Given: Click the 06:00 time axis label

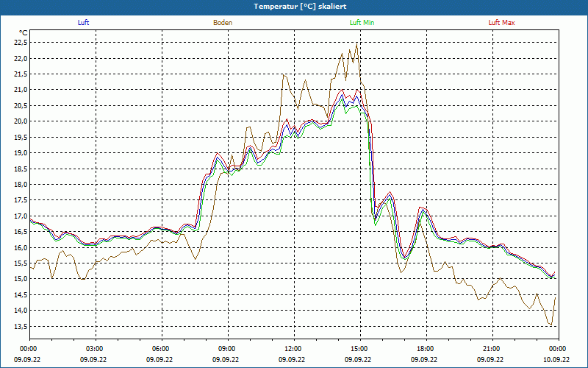Looking at the screenshot, I should click(x=162, y=349).
